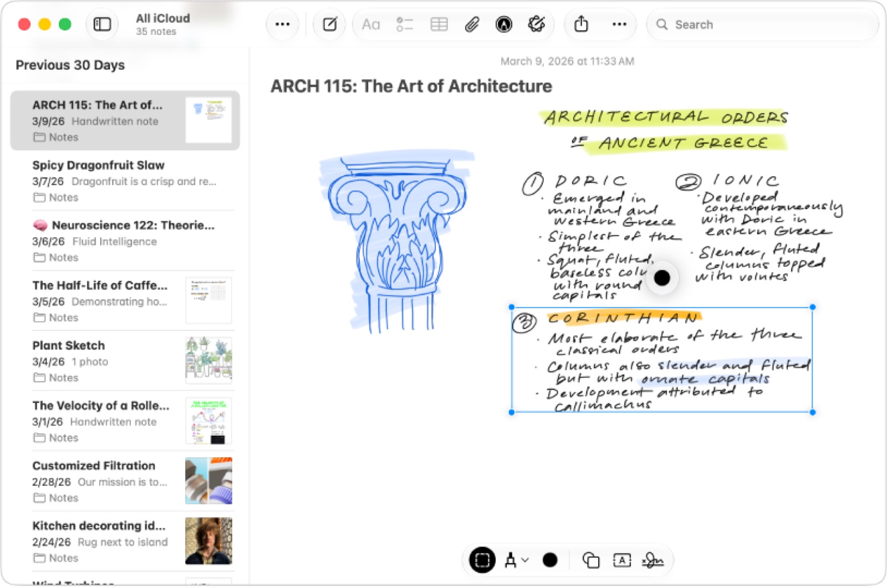This screenshot has height=588, width=887.
Task: Click the Customized Filtration thumbnail
Action: coord(208,481)
